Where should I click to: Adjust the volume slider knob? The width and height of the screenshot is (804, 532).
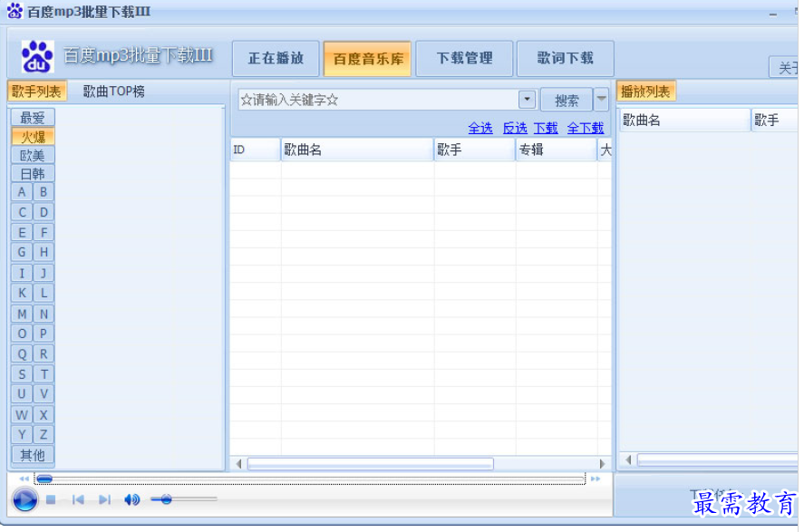tap(166, 499)
